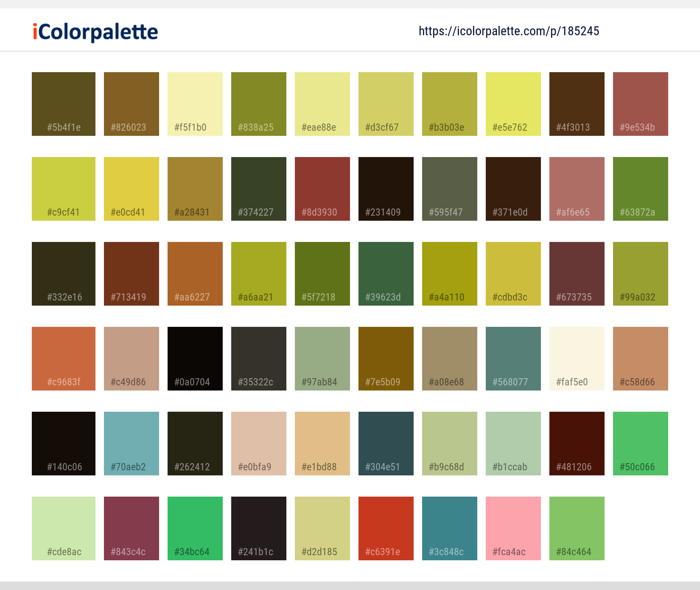Click the #332e16 swatch

point(64,274)
